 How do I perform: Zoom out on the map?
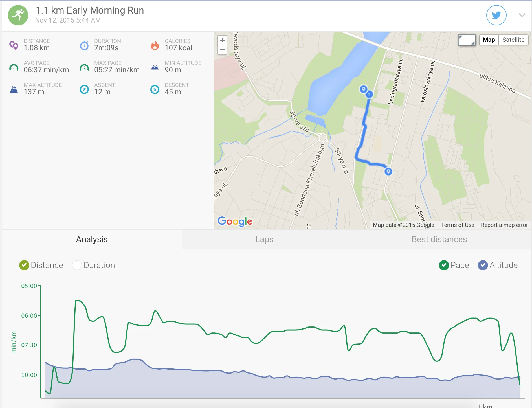(222, 50)
